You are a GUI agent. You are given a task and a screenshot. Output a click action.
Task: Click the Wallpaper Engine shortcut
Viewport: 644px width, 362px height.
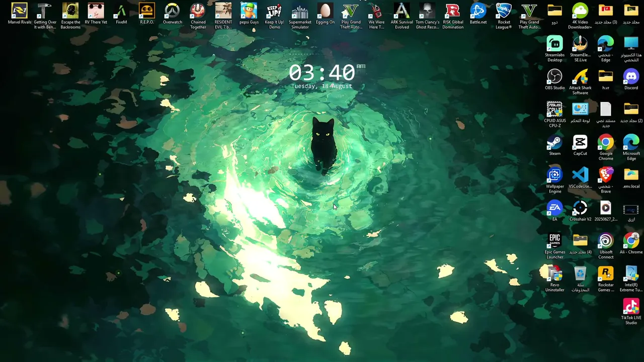coord(554,180)
